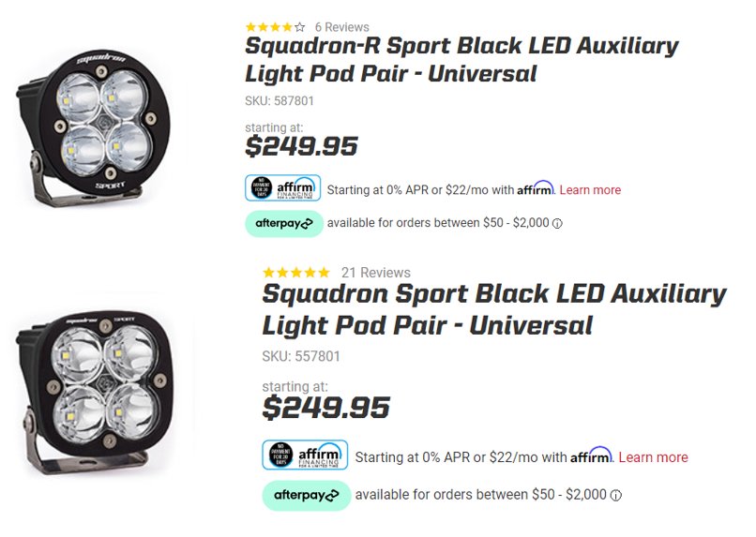756x537 pixels.
Task: Click the five-star rating of Squadron Sport
Action: [x=296, y=273]
